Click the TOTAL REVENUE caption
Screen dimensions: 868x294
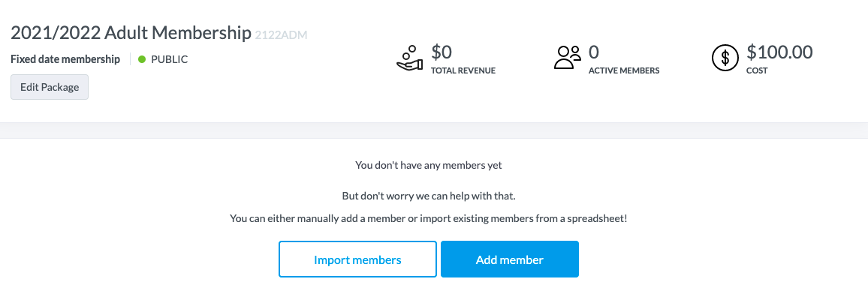tap(463, 70)
